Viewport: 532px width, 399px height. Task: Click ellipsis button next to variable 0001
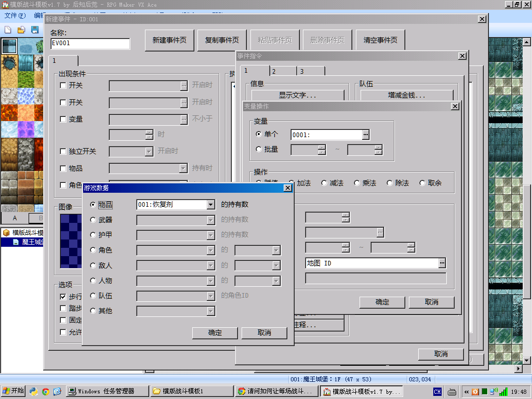[x=365, y=135]
